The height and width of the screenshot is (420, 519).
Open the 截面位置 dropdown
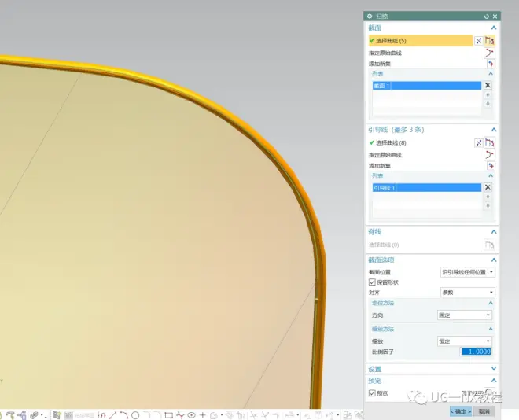pyautogui.click(x=467, y=272)
